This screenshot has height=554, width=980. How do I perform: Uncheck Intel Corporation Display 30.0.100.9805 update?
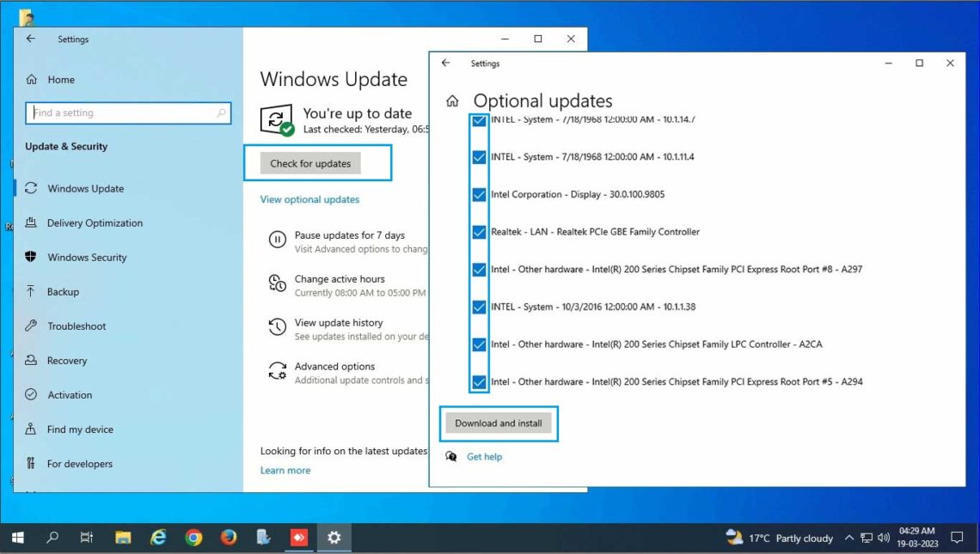479,195
